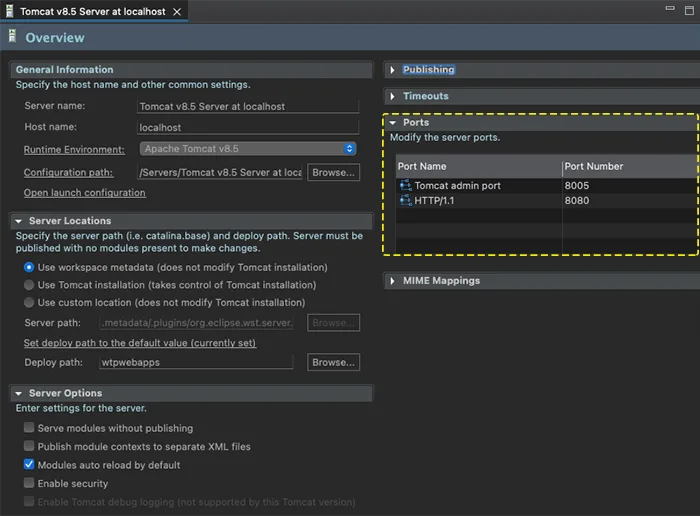Click Browse button next to Deploy path

coord(333,362)
